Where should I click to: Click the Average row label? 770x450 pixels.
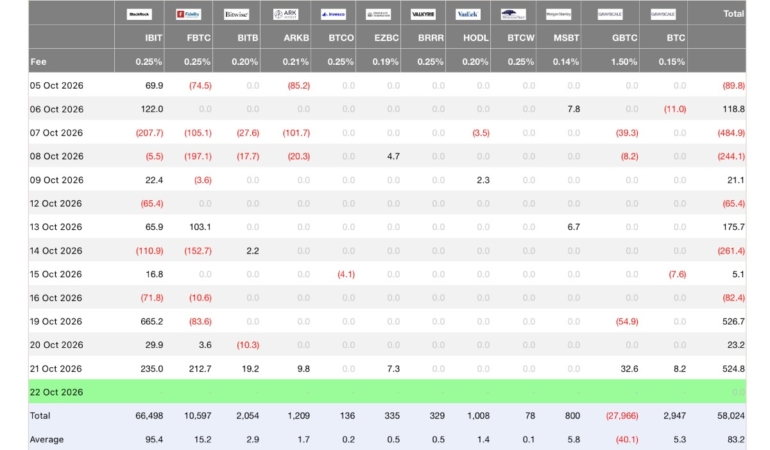(47, 439)
